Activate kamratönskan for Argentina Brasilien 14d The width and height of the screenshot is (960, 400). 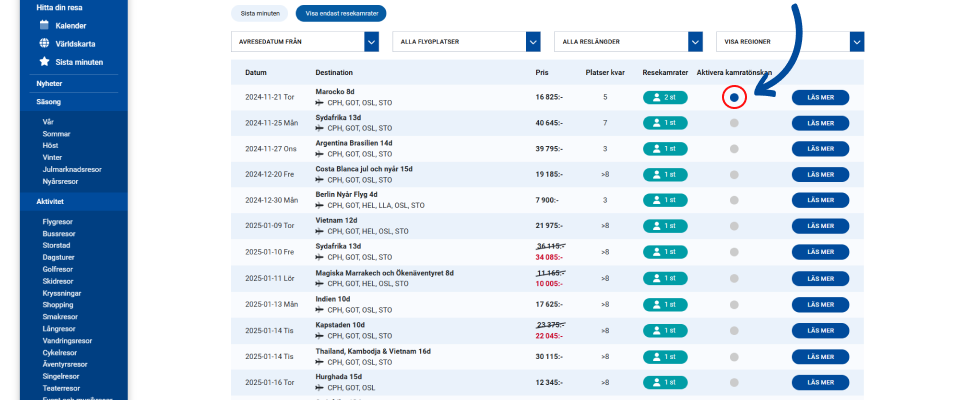[x=734, y=149]
